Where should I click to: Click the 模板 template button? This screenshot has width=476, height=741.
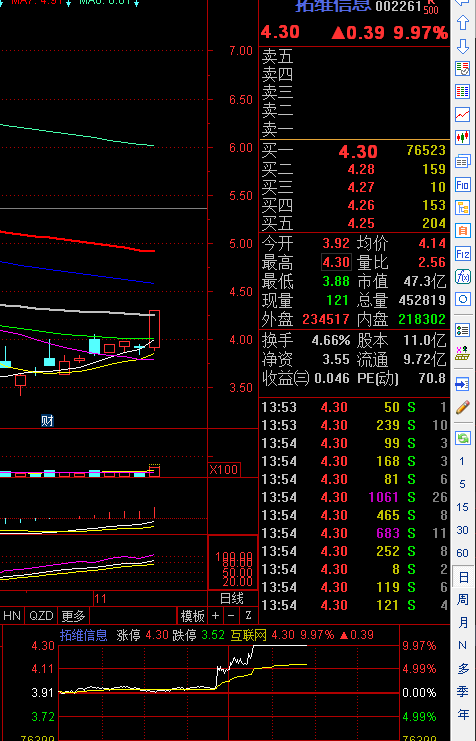tap(193, 616)
